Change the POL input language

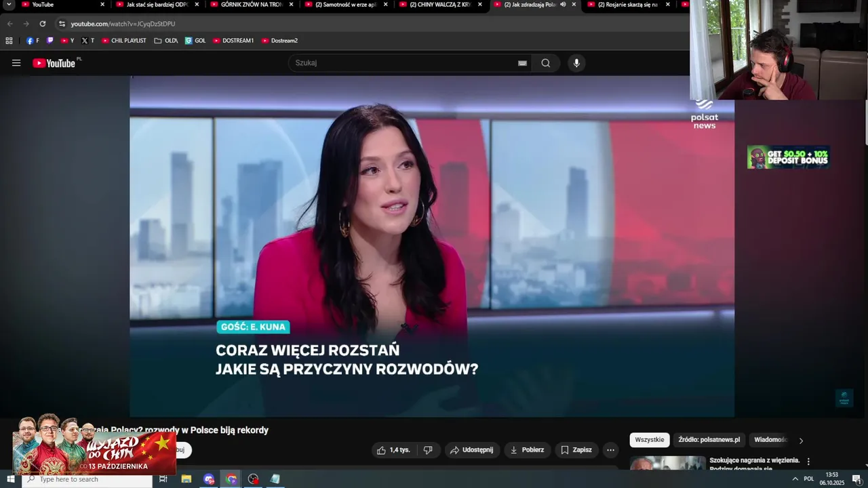[x=809, y=479]
